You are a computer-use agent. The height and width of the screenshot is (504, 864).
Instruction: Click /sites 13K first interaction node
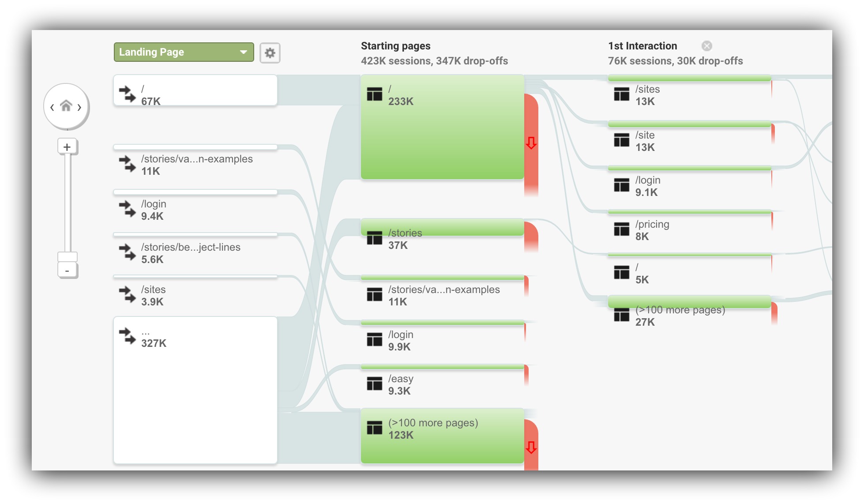point(689,94)
